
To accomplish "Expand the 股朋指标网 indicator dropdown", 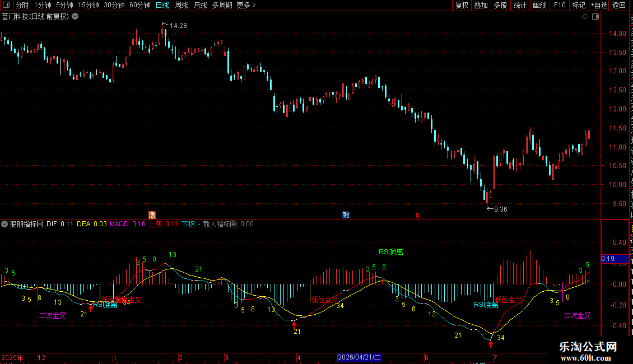I will pyautogui.click(x=4, y=224).
